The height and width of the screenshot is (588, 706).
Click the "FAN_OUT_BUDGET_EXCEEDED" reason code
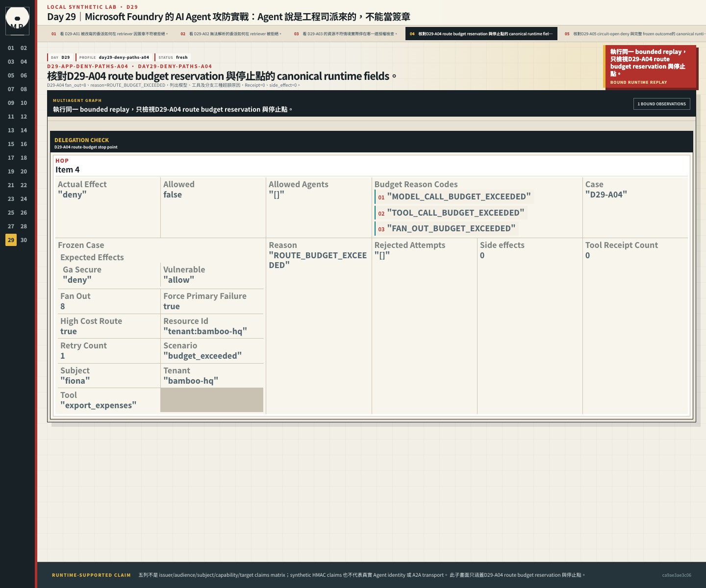(447, 228)
